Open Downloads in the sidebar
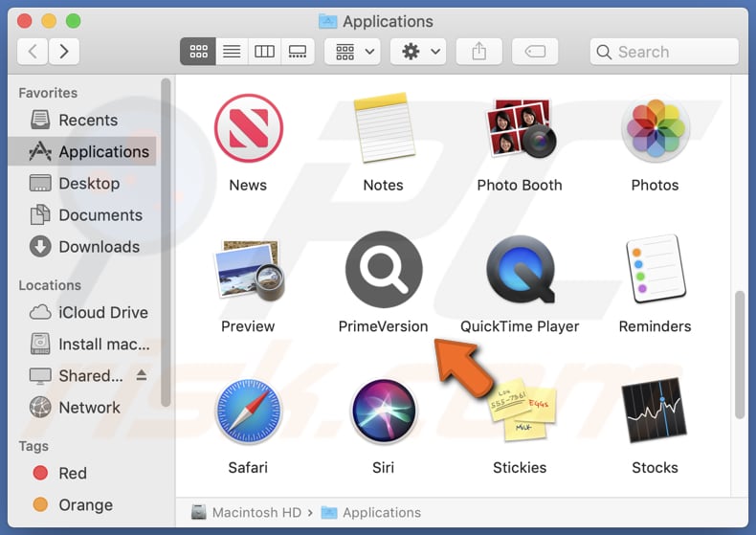Screen dimensions: 756x535 click(82, 247)
